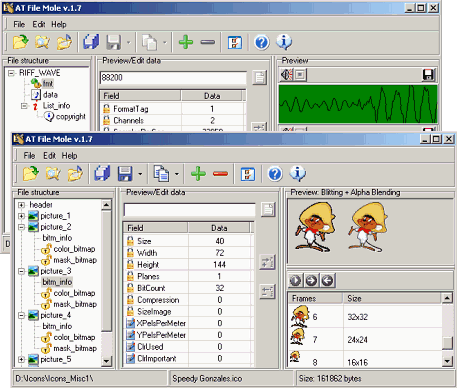Click the save all icon in back window toolbar
The height and width of the screenshot is (388, 457).
coord(91,42)
